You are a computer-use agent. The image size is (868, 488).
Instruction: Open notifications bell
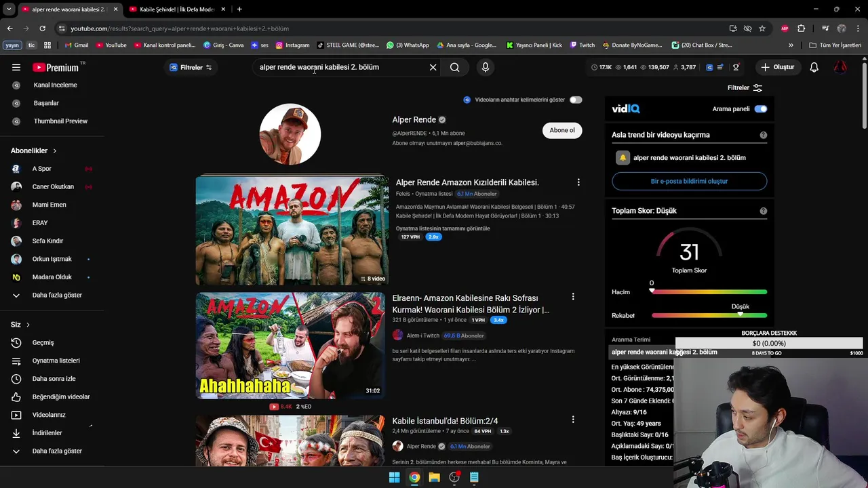814,67
